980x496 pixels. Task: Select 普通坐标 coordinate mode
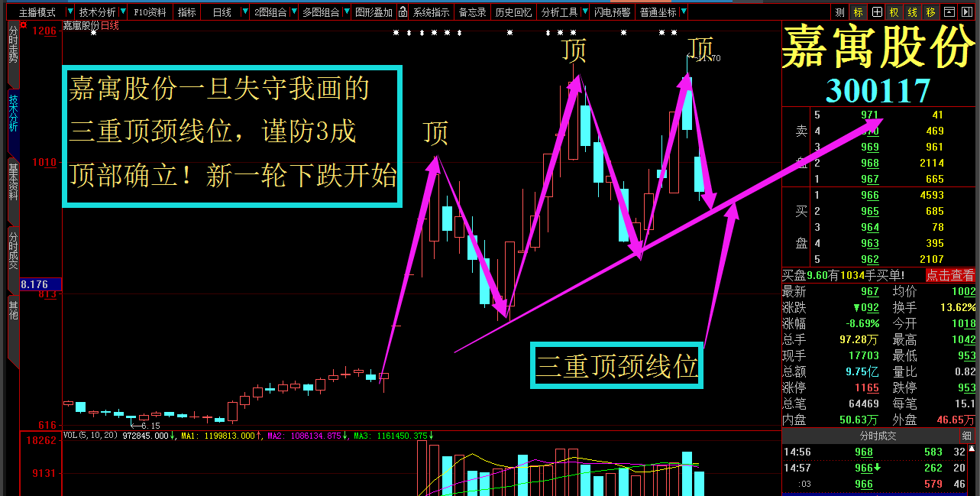point(658,12)
